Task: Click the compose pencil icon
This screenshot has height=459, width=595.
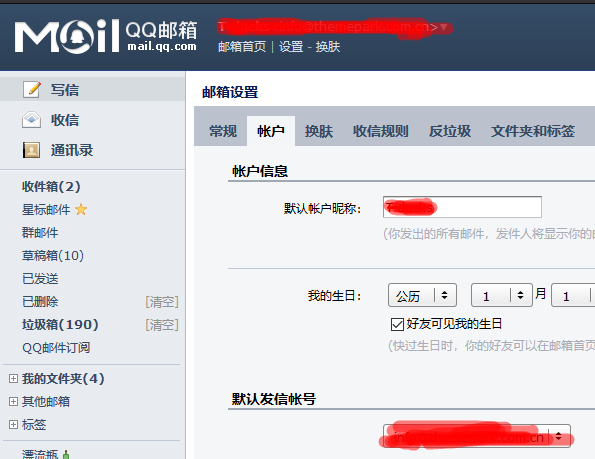Action: click(31, 90)
